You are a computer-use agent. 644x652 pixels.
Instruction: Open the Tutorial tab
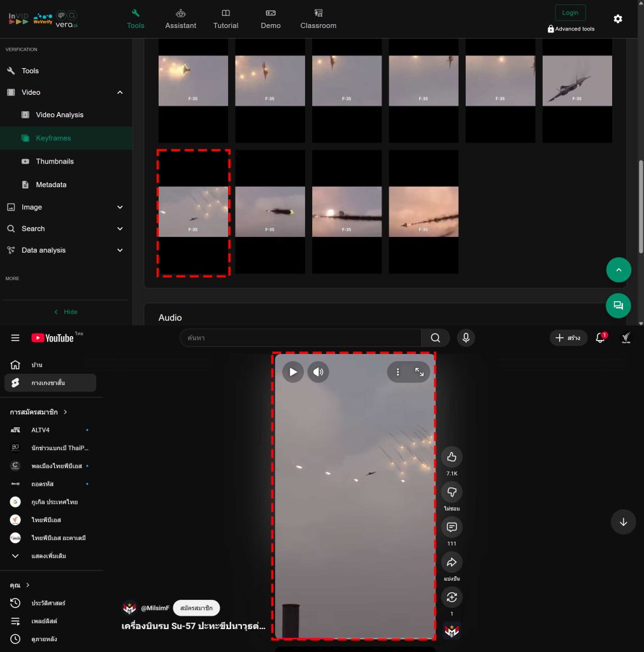tap(225, 19)
